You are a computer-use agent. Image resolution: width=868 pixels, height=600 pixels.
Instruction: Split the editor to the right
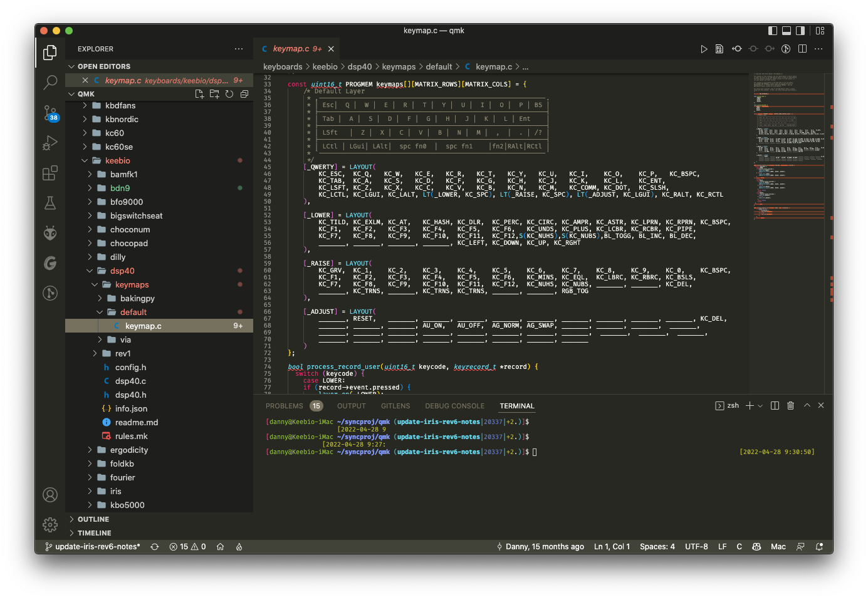802,49
